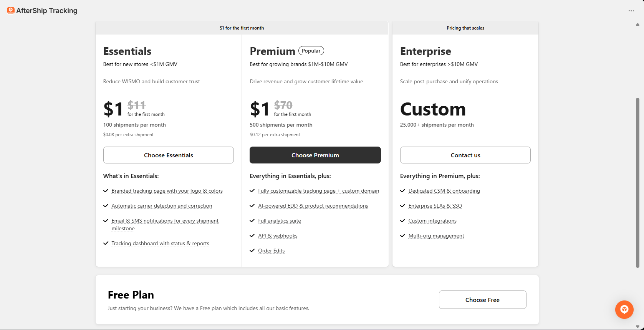The width and height of the screenshot is (644, 330).
Task: Click checkmark beside Full analytics suite
Action: [252, 221]
